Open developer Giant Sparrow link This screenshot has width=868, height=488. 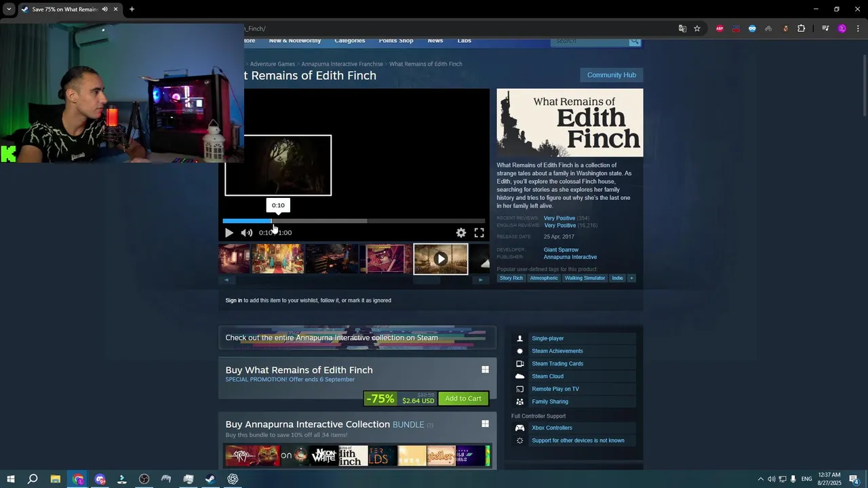point(561,250)
